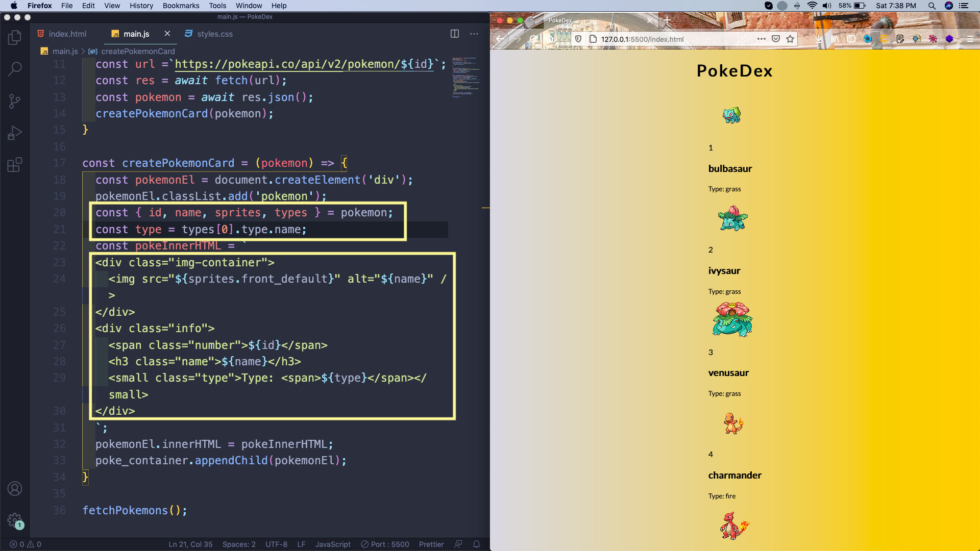This screenshot has height=551, width=980.
Task: Open Notification Center list icon
Action: [x=964, y=6]
